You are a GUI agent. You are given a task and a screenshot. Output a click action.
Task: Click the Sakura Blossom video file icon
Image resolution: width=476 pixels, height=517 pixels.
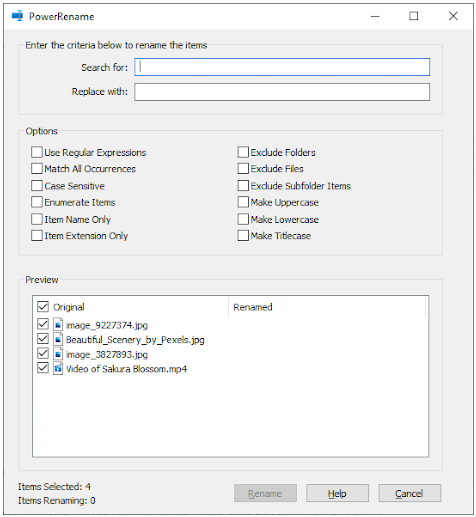pos(58,369)
